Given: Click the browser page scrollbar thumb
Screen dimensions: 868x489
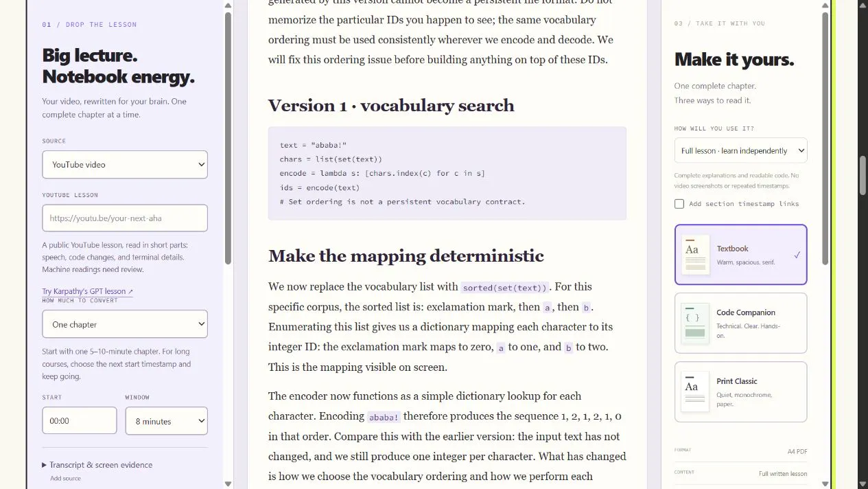Looking at the screenshot, I should point(863,175).
